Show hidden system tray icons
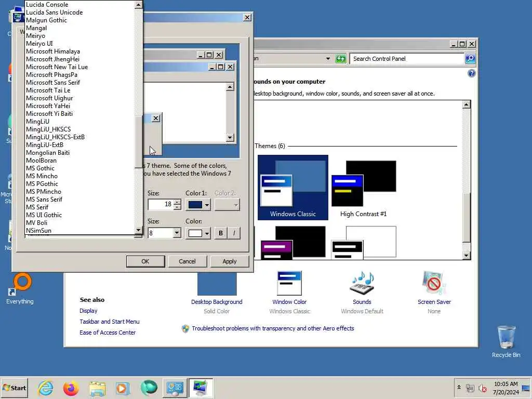The height and width of the screenshot is (399, 532). coord(459,388)
